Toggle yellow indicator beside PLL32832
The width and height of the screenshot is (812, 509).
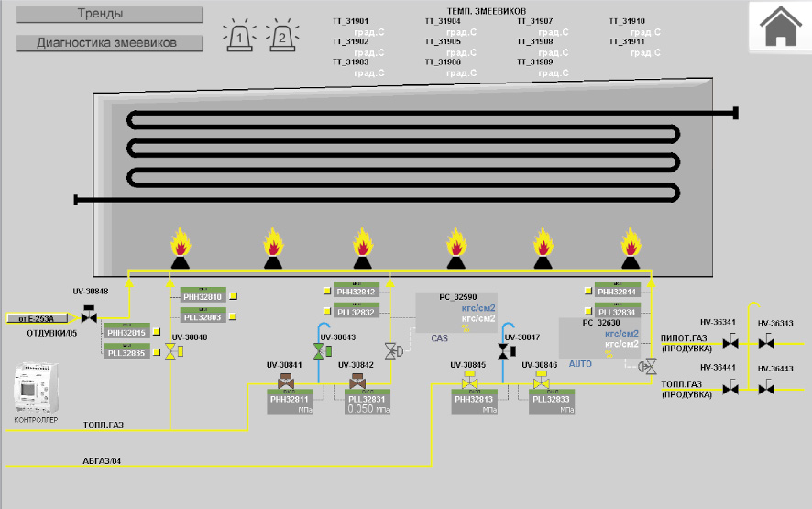tap(327, 311)
